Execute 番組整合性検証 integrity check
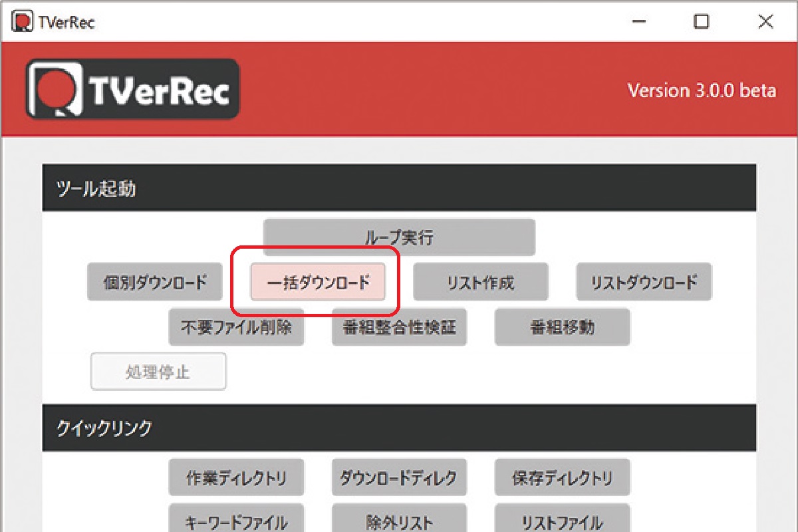 point(399,327)
